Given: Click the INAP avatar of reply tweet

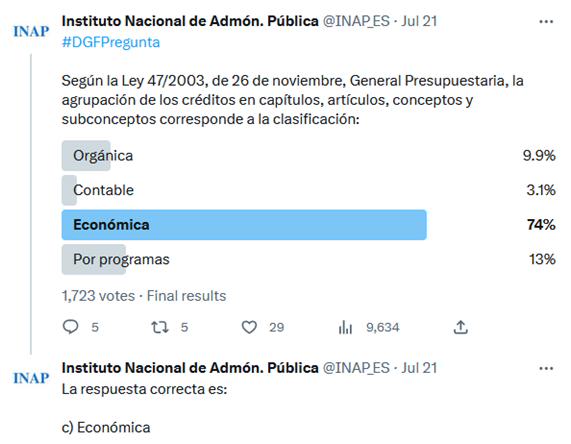Looking at the screenshot, I should tap(31, 378).
